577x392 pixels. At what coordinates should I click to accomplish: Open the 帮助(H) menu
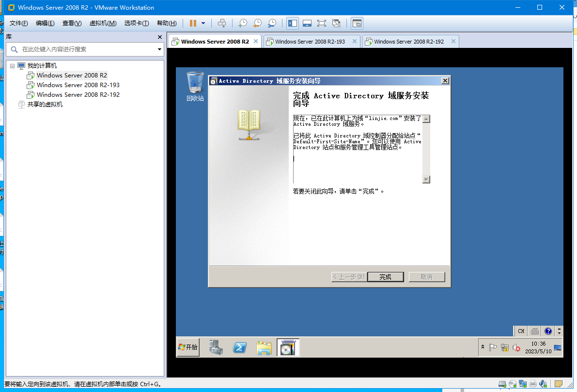tap(167, 23)
